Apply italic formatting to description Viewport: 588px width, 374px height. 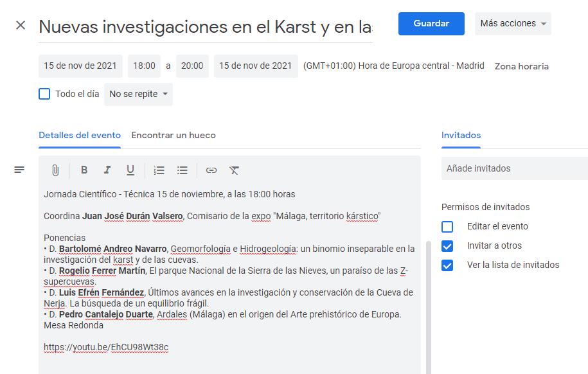(x=107, y=170)
